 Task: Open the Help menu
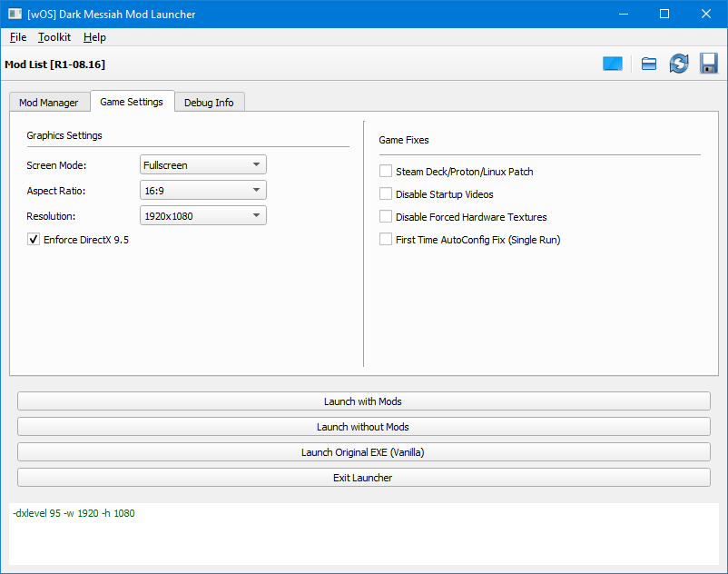[x=94, y=37]
